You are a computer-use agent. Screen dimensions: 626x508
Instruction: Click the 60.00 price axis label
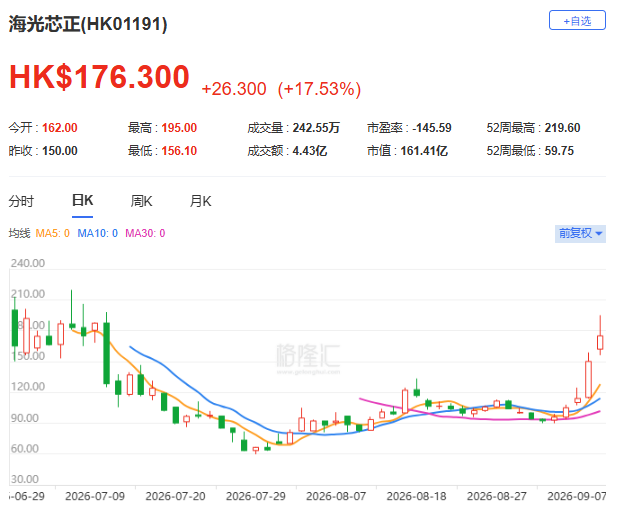tap(25, 448)
